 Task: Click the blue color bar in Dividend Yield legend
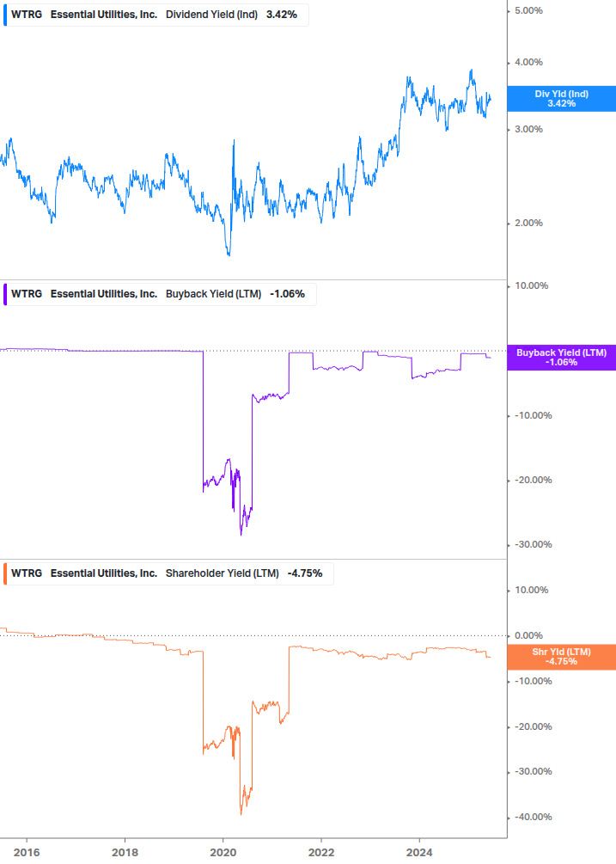pos(5,15)
